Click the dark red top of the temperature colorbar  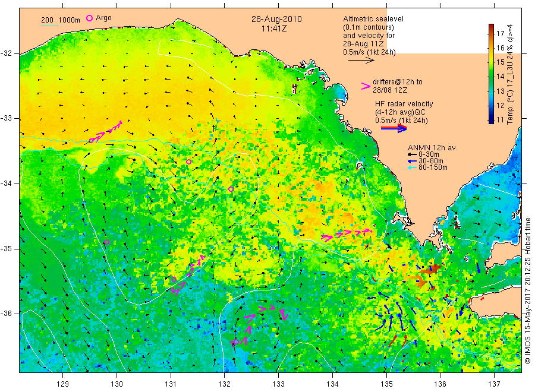pyautogui.click(x=491, y=27)
